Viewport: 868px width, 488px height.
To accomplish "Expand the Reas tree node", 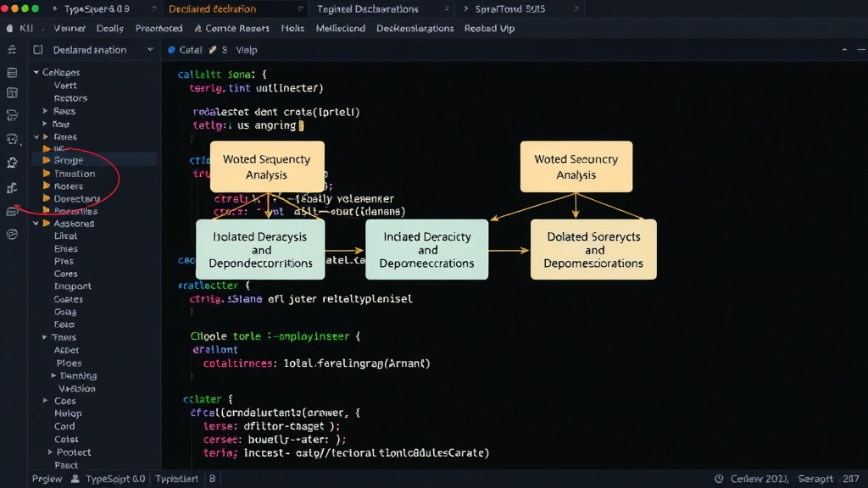I will coord(46,111).
